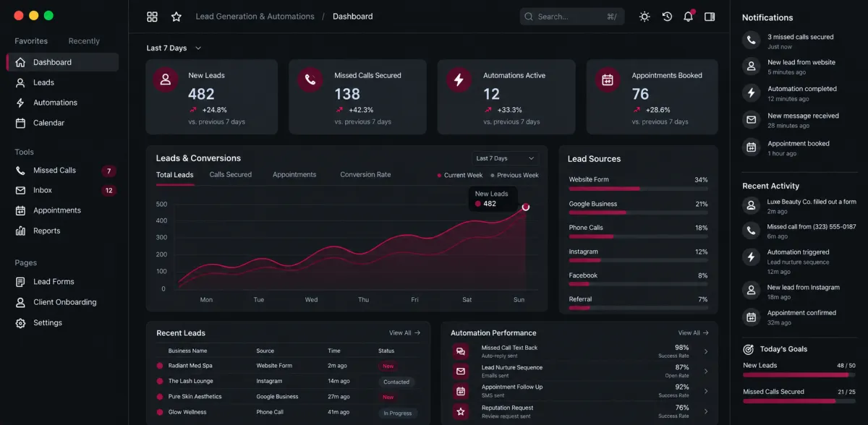The image size is (868, 425).
Task: Open Automations in the sidebar
Action: click(x=62, y=103)
